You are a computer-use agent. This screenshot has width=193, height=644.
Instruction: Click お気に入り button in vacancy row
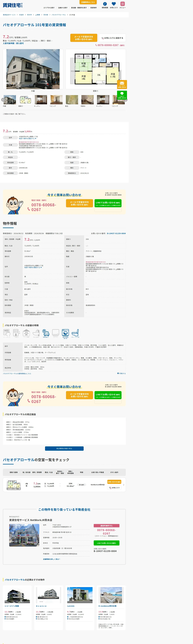[x=114, y=488]
